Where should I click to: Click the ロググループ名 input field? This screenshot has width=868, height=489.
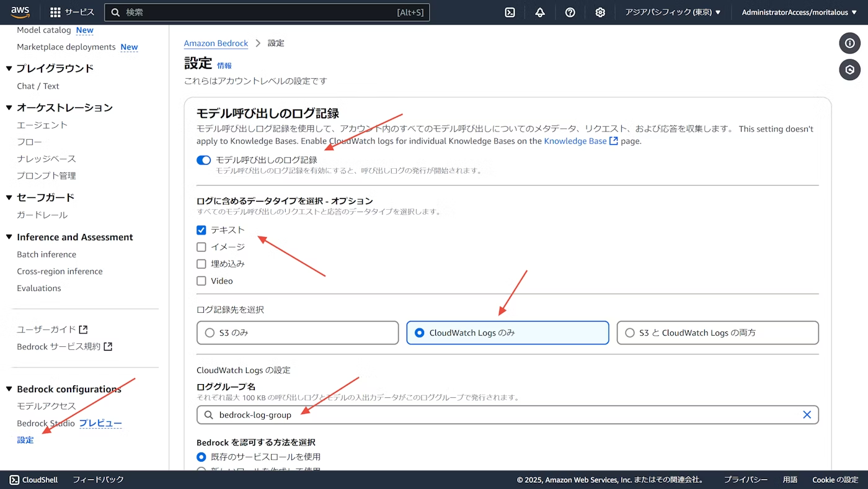coord(508,415)
